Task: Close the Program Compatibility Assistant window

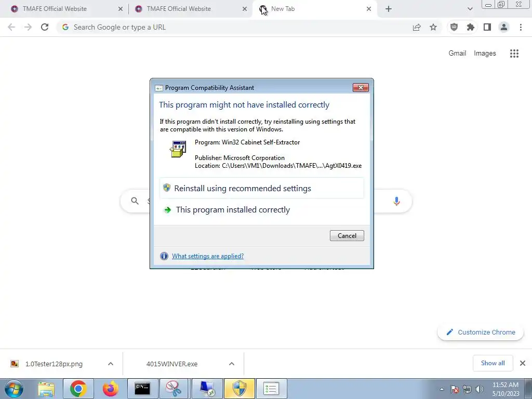Action: click(361, 87)
